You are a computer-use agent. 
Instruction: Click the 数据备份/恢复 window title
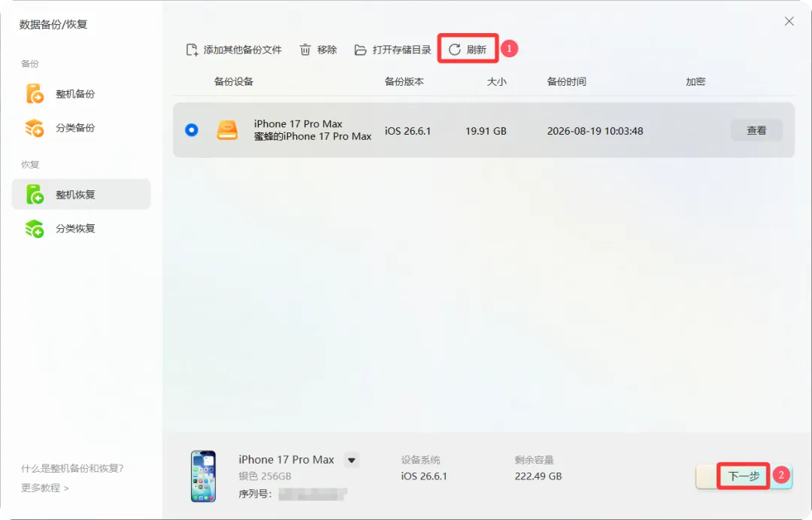[x=53, y=24]
